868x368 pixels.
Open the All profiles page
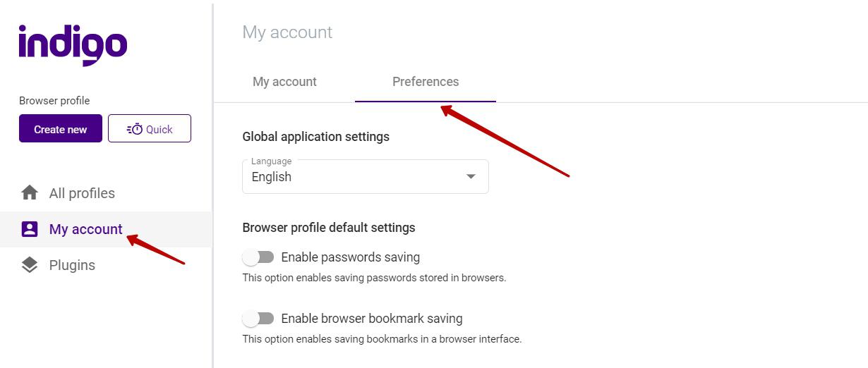click(x=82, y=193)
